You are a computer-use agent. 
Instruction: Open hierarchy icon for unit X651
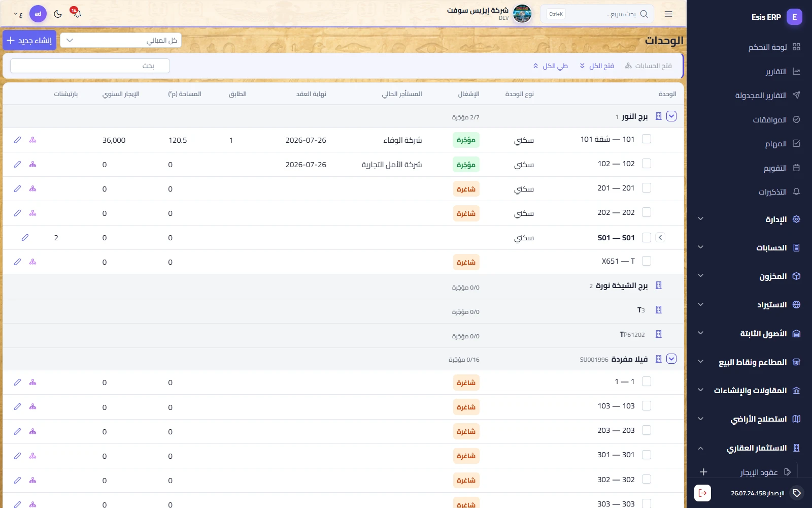[x=33, y=262]
